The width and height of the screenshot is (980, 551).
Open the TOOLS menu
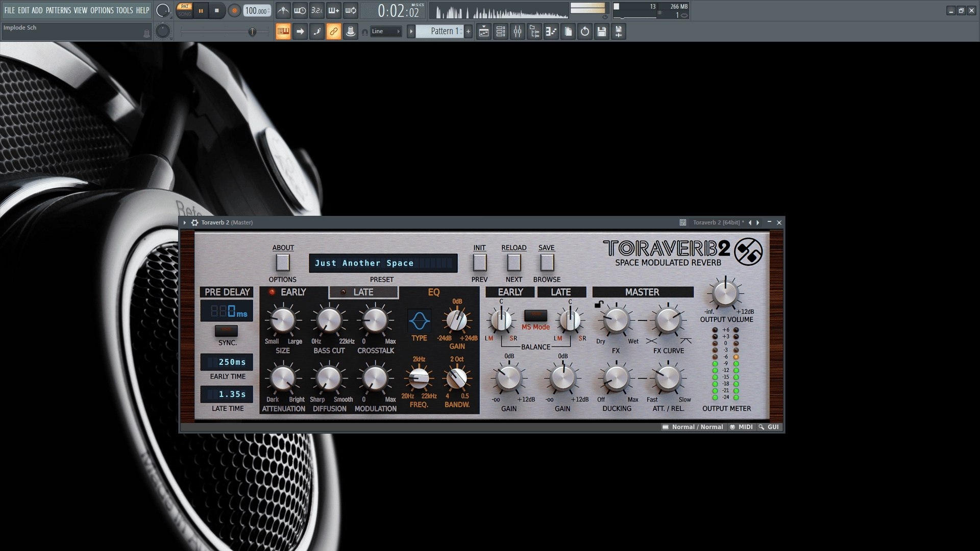coord(124,10)
